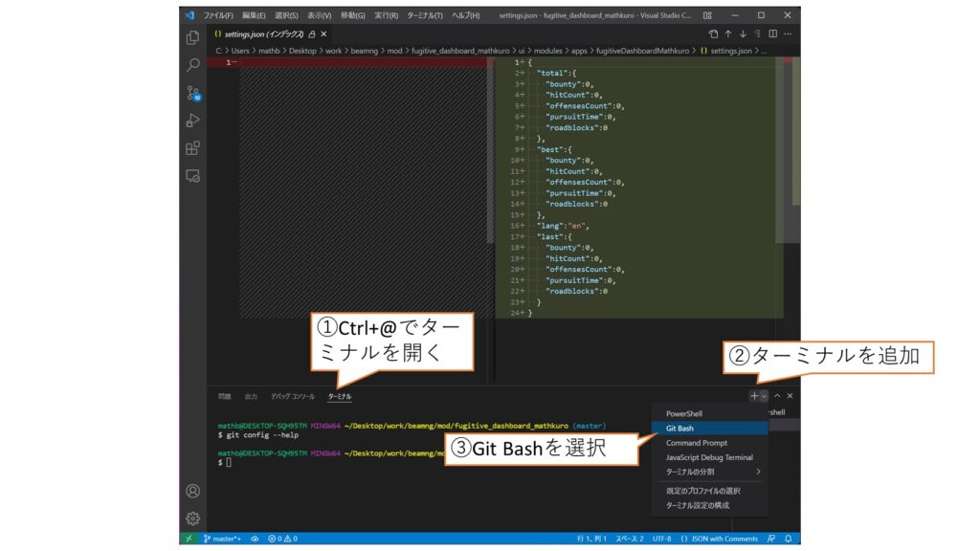This screenshot has width=980, height=551.
Task: Switch to the 問題 panel tab
Action: tap(224, 397)
